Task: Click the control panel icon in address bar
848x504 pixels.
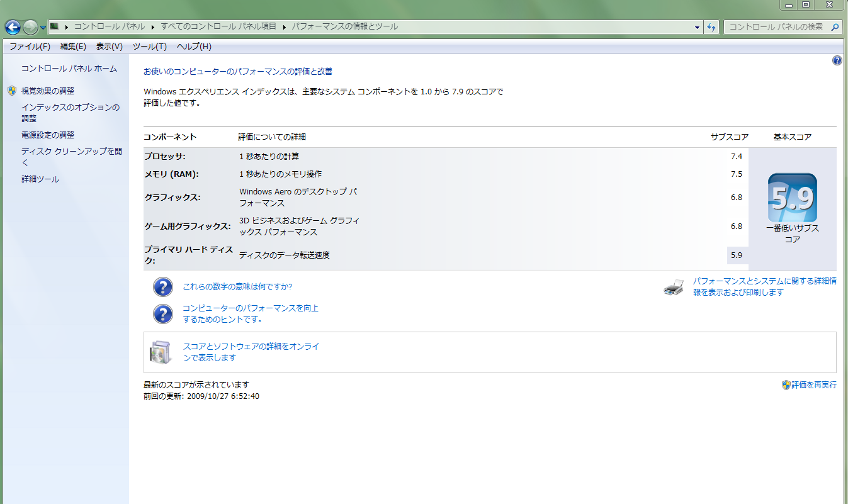Action: coord(54,27)
